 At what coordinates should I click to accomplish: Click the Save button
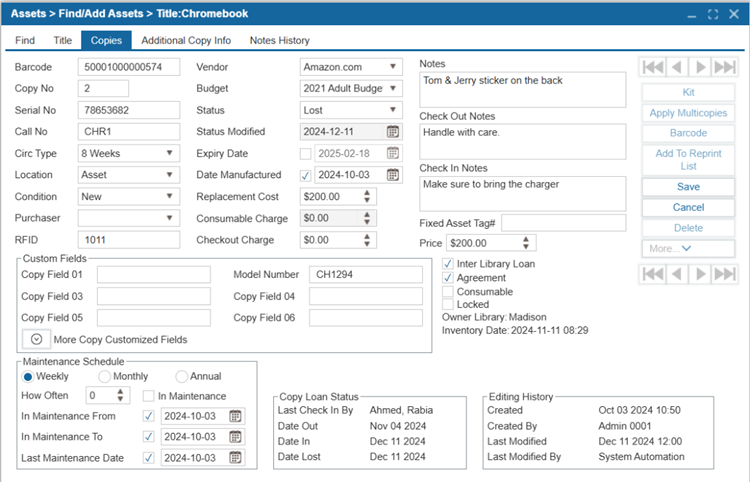pos(688,186)
